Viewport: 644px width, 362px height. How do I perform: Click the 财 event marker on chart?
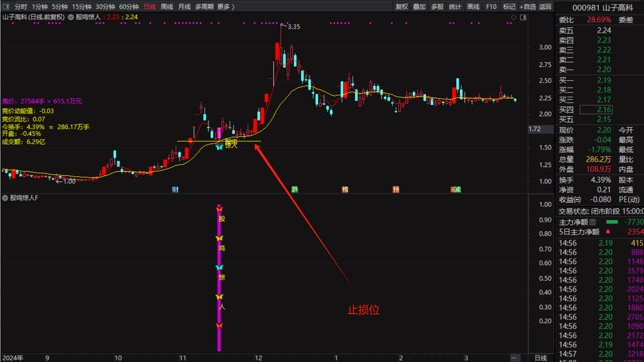click(x=175, y=189)
